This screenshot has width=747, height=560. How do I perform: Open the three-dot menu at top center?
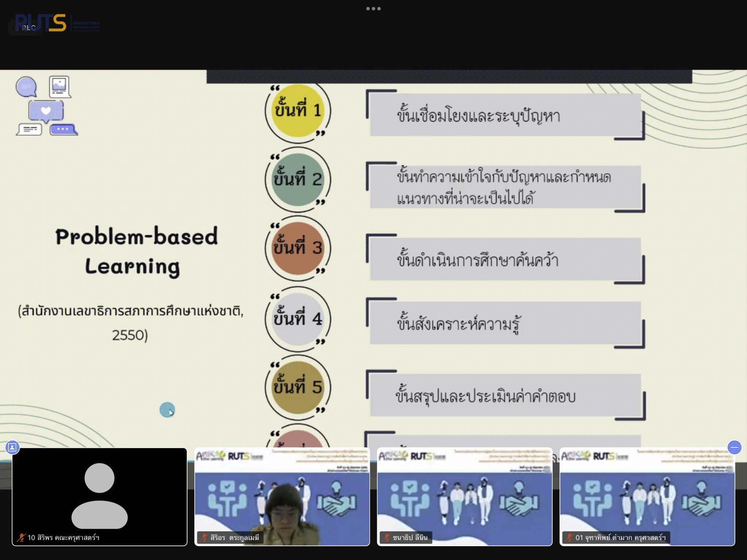pyautogui.click(x=373, y=8)
